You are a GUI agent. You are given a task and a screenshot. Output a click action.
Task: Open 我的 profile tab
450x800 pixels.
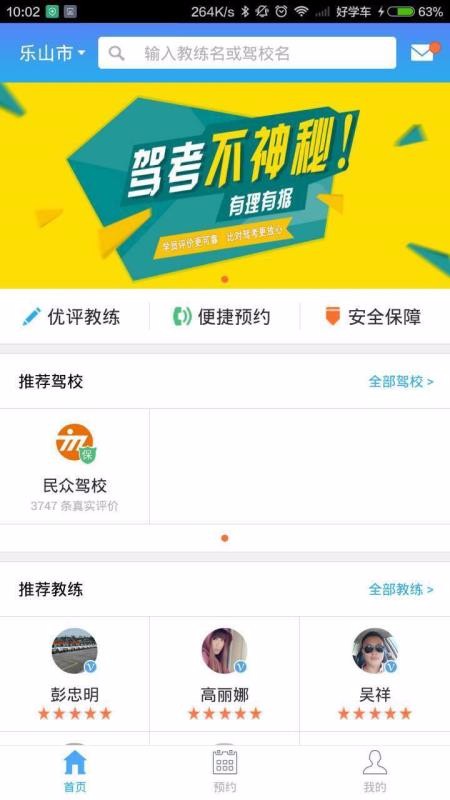[x=374, y=772]
